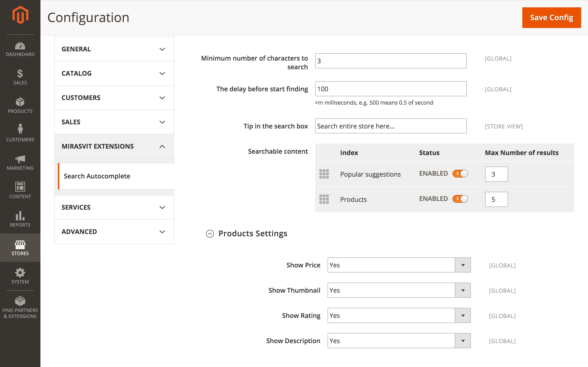
Task: Open the Stores sidebar menu
Action: point(20,248)
